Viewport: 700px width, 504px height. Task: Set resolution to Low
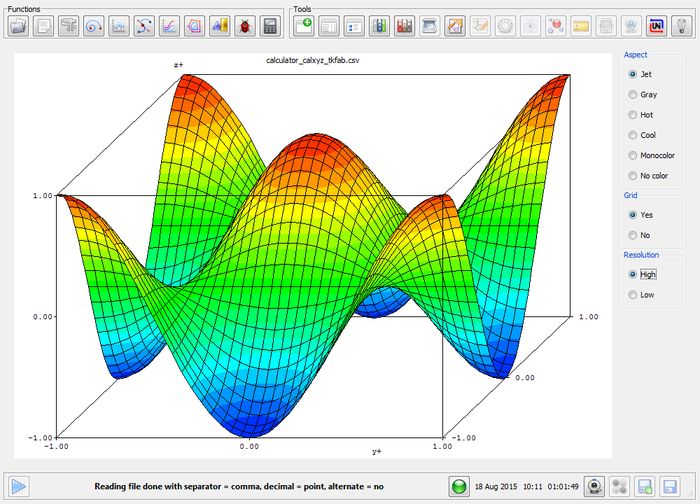tap(641, 295)
